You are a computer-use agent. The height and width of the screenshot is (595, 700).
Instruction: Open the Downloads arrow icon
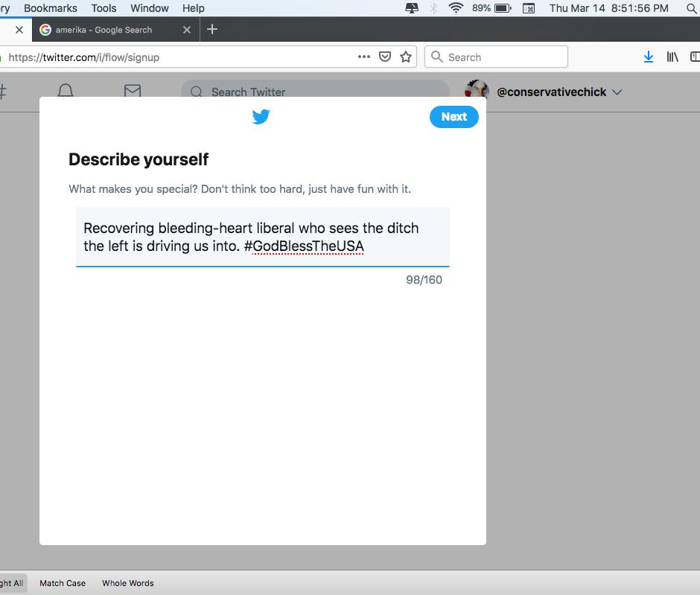tap(648, 57)
